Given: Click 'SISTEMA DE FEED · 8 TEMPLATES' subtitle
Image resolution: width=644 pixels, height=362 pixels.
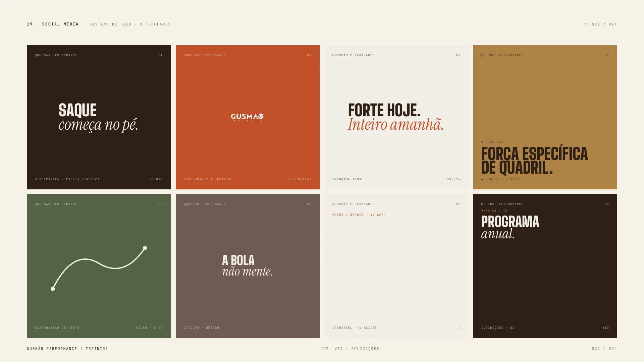Looking at the screenshot, I should pos(130,24).
